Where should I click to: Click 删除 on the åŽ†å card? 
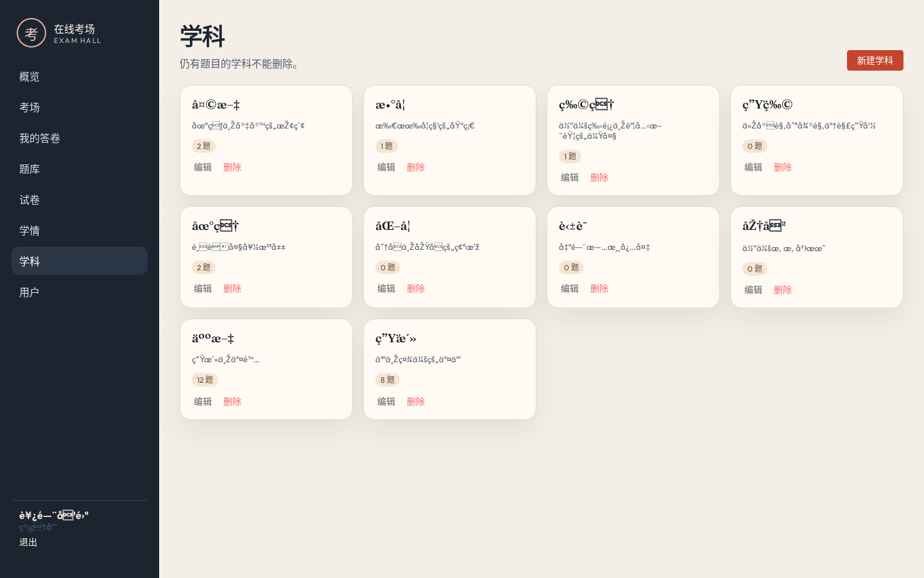click(x=783, y=290)
